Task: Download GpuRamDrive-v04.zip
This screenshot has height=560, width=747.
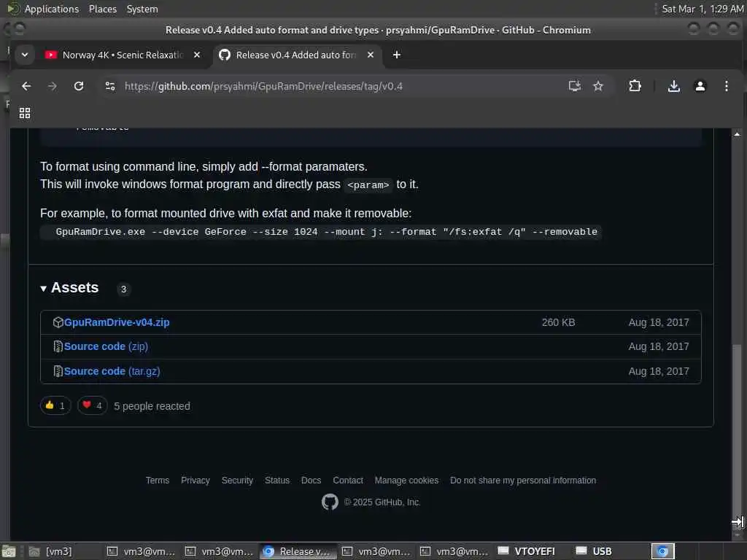Action: [x=117, y=322]
